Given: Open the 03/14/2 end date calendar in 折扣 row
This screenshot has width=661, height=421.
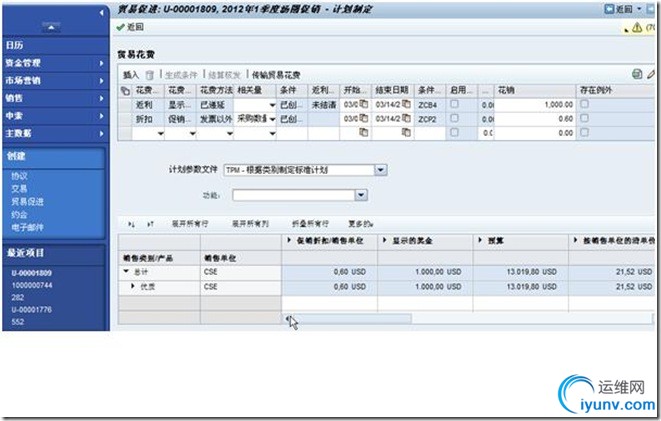Looking at the screenshot, I should (x=406, y=118).
